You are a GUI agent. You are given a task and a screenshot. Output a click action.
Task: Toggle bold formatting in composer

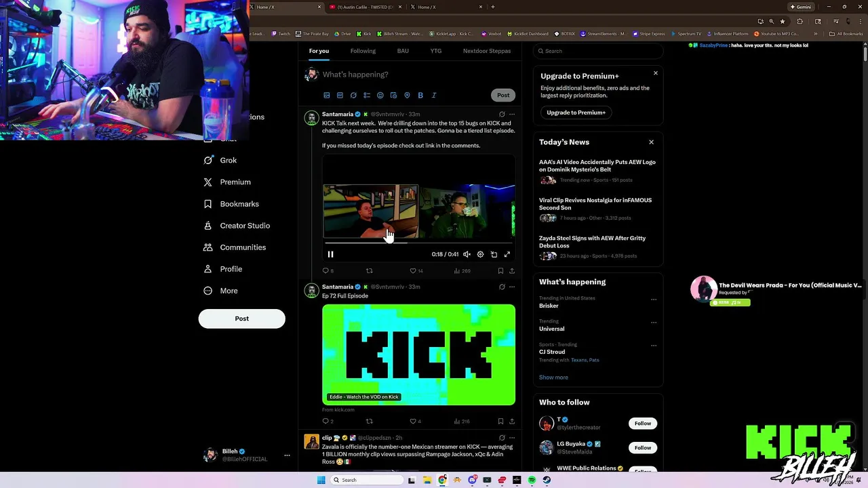(420, 96)
